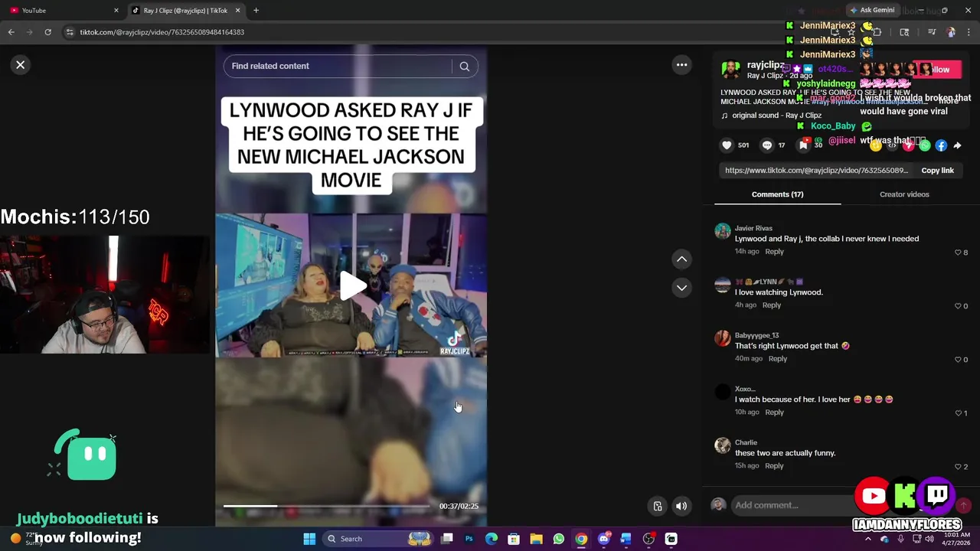Open the rayjclipz profile avatar
Screen dimensions: 980x551
pos(731,70)
